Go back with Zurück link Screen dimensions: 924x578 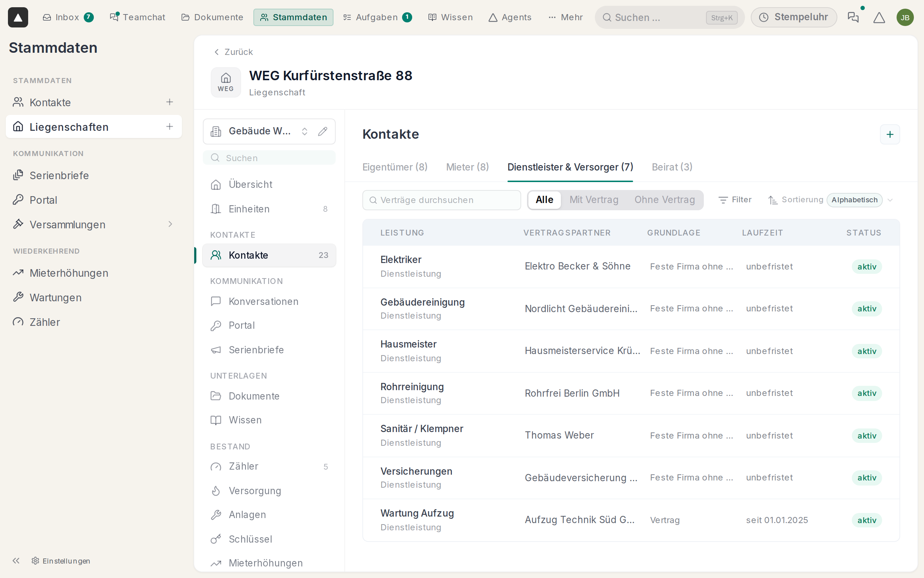click(233, 52)
